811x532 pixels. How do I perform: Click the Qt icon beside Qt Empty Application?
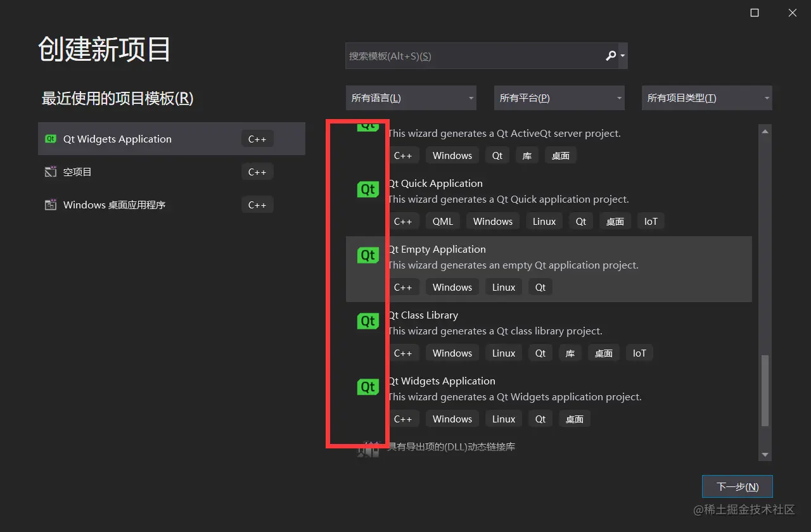[367, 255]
